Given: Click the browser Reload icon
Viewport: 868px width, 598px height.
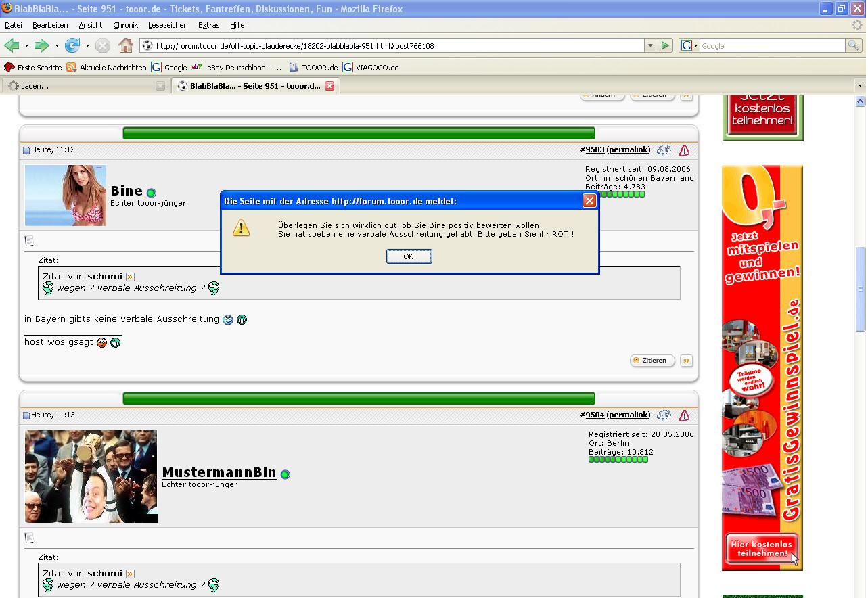Looking at the screenshot, I should pyautogui.click(x=71, y=46).
